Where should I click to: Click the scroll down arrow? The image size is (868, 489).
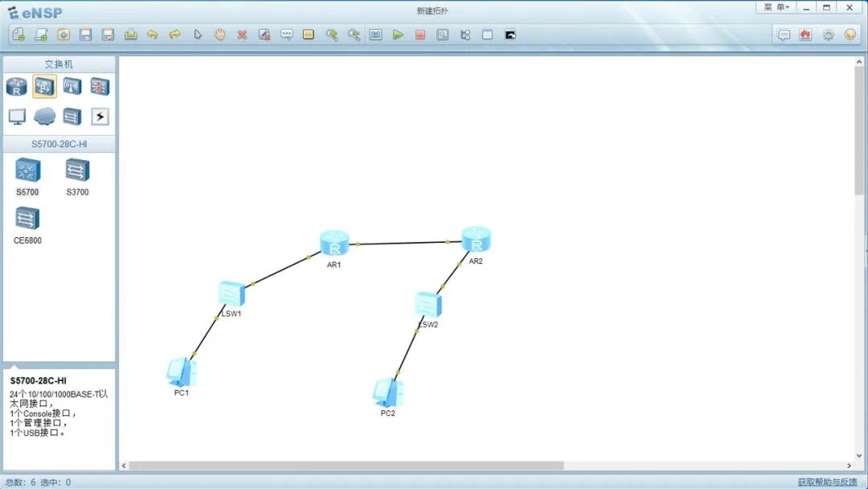[859, 456]
